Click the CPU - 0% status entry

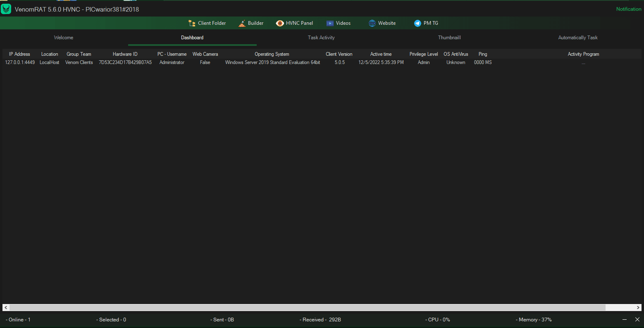coord(438,320)
